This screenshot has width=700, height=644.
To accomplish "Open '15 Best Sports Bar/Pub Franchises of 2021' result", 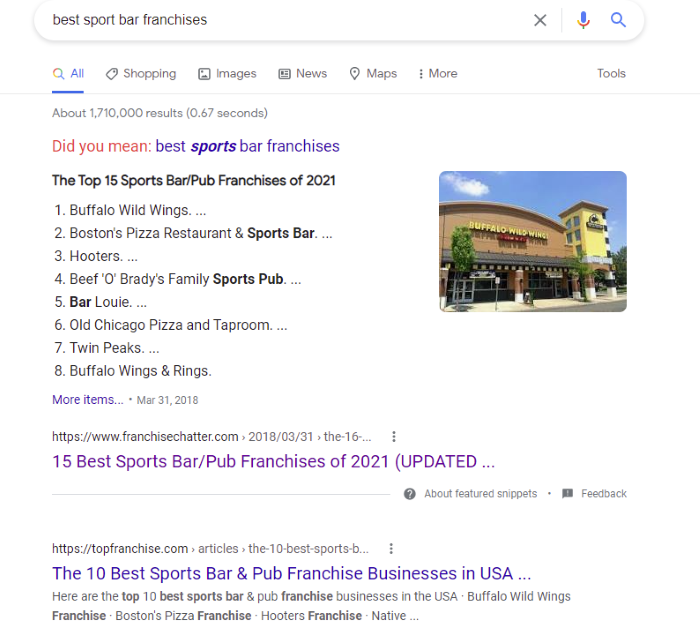I will coord(274,461).
